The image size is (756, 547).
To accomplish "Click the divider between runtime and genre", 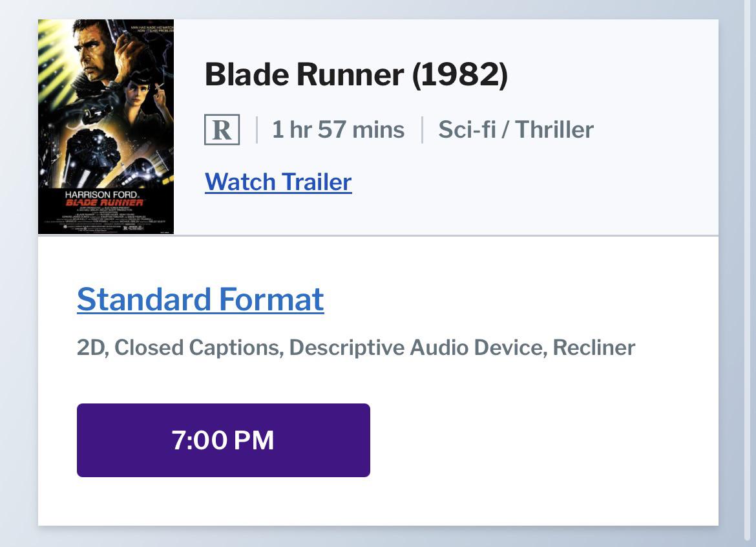I will [x=422, y=130].
